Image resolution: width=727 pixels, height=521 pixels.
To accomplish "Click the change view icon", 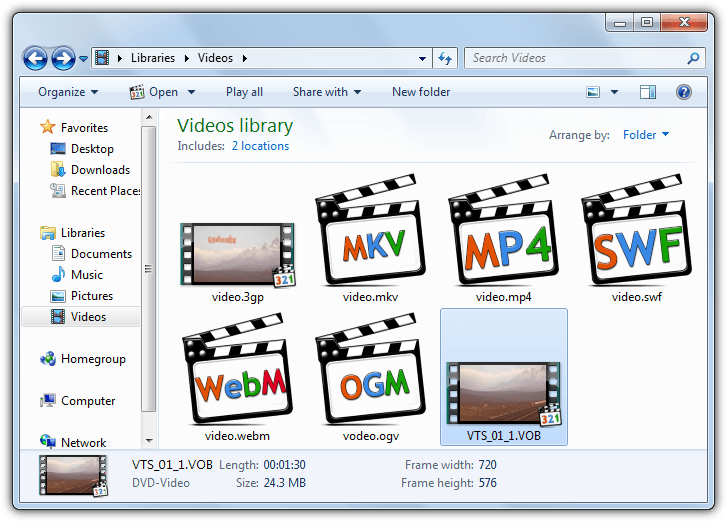I will (x=593, y=92).
